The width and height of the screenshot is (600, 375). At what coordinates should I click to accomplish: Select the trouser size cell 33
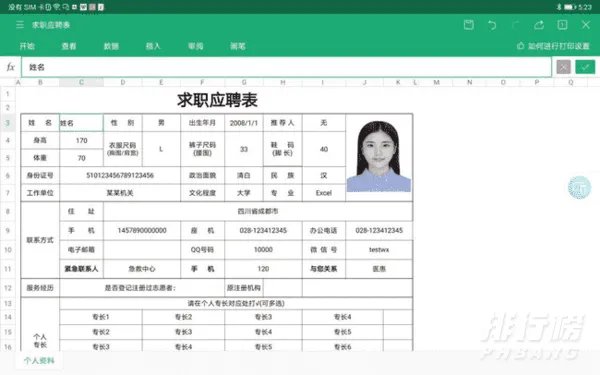[x=244, y=149]
